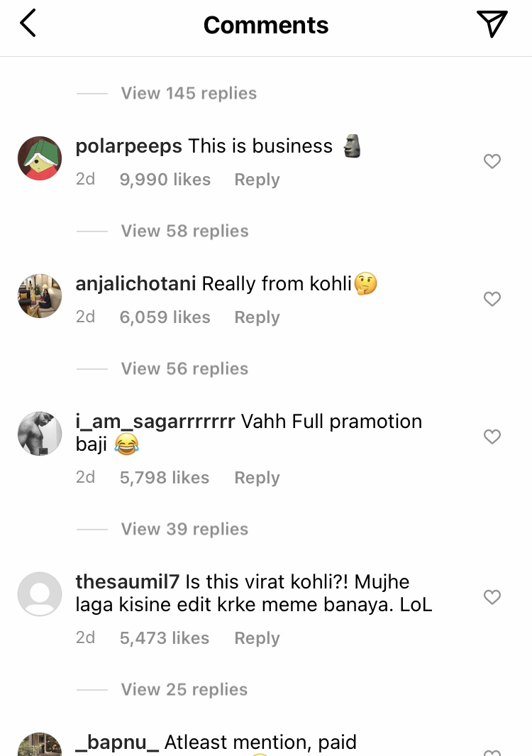Like polarpeeps' comment with the heart icon

tap(492, 161)
